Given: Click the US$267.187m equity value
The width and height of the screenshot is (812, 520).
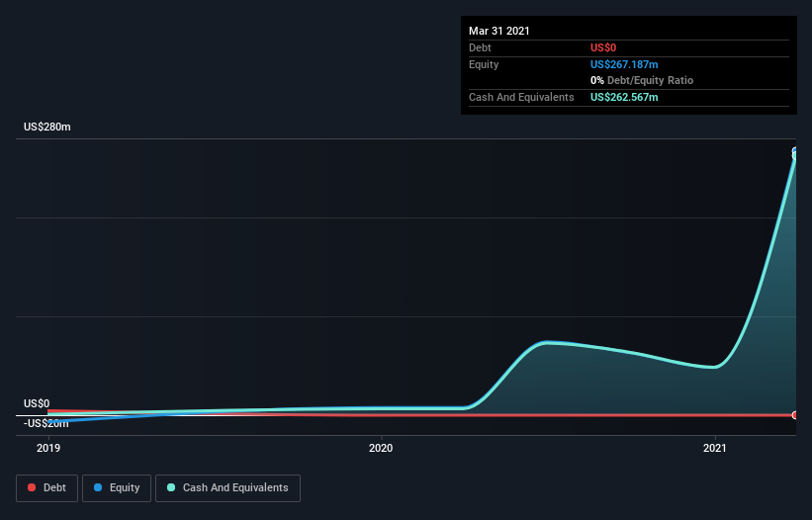Looking at the screenshot, I should pos(624,64).
